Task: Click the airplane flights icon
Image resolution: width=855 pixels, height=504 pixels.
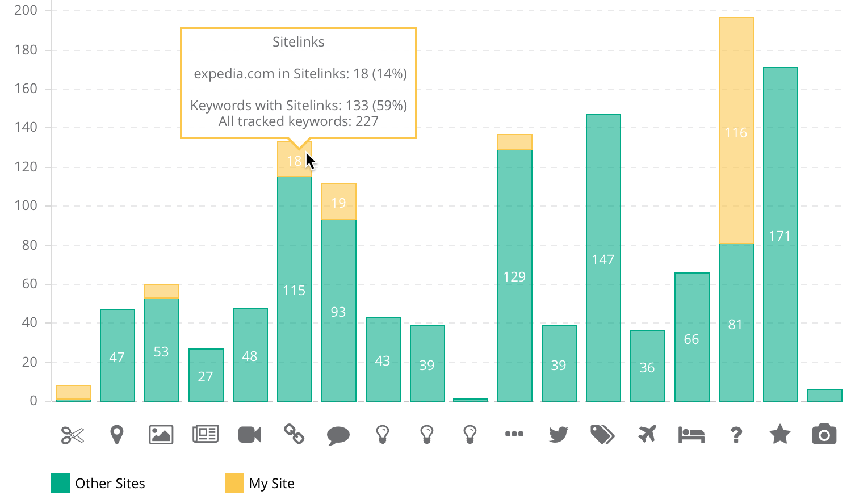Action: 647,435
